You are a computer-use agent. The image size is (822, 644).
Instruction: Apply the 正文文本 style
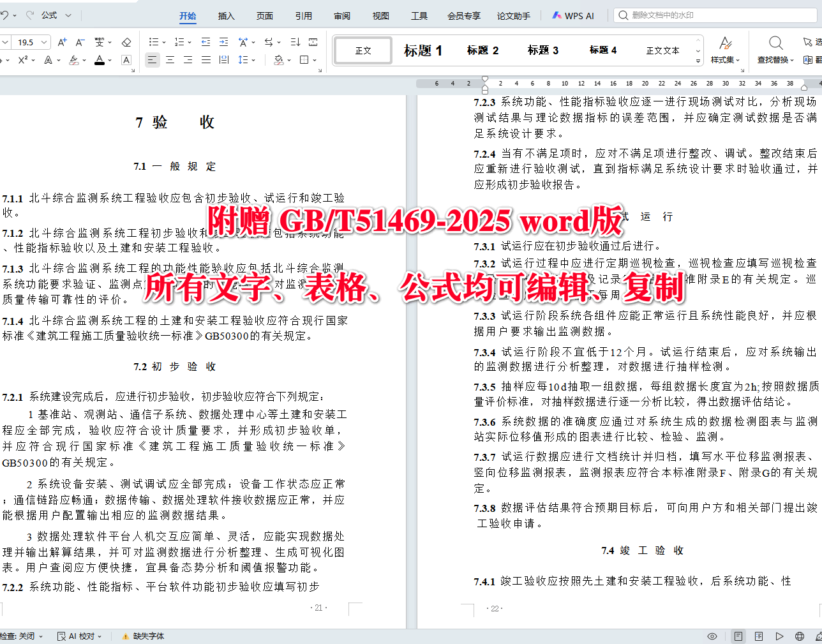pos(662,50)
